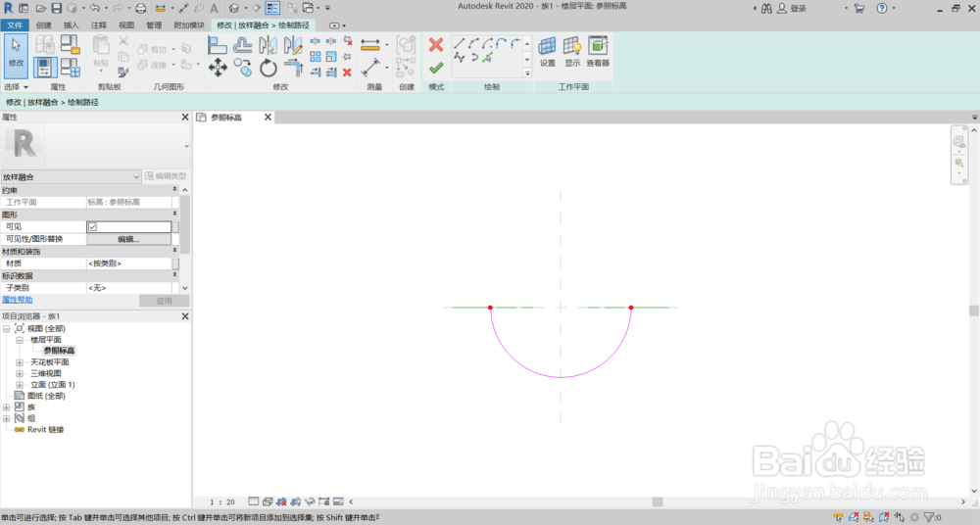Screen dimensions: 980x525
Task: Click the Save icon in quick access toolbar
Action: [56, 8]
